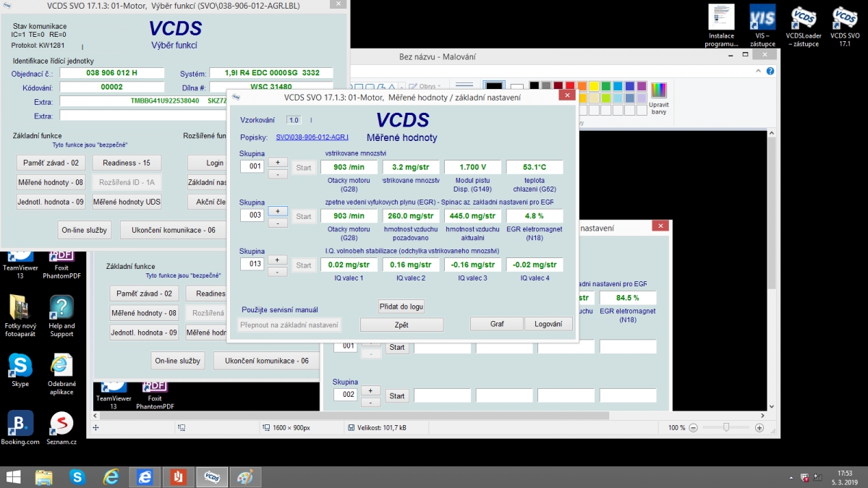Click the Logování button
868x488 pixels.
pos(548,324)
